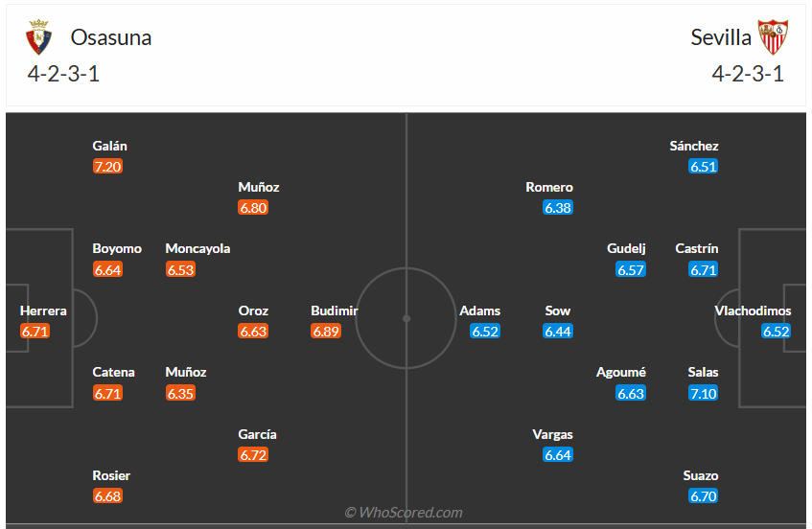Click Galán's 7.20 rating badge
The height and width of the screenshot is (529, 812).
point(108,167)
